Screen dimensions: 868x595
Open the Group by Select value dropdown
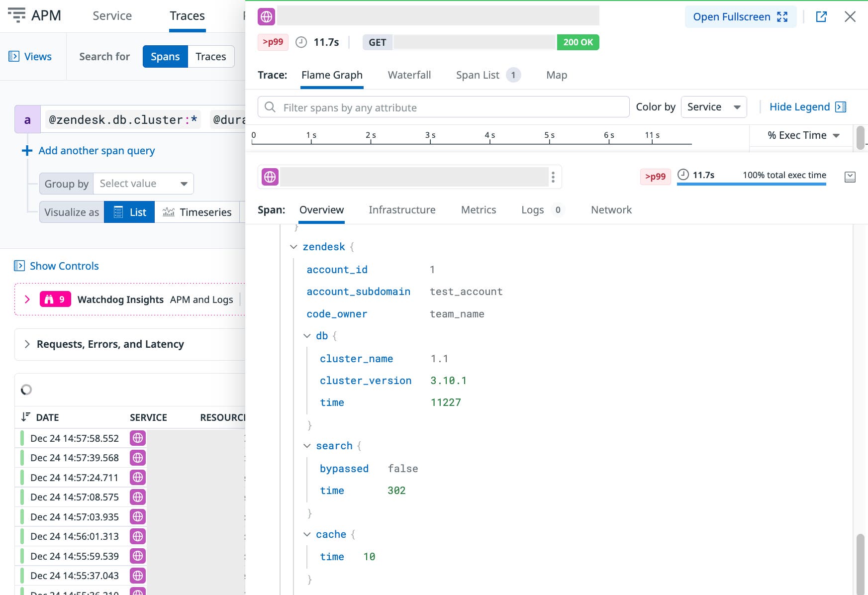click(143, 183)
